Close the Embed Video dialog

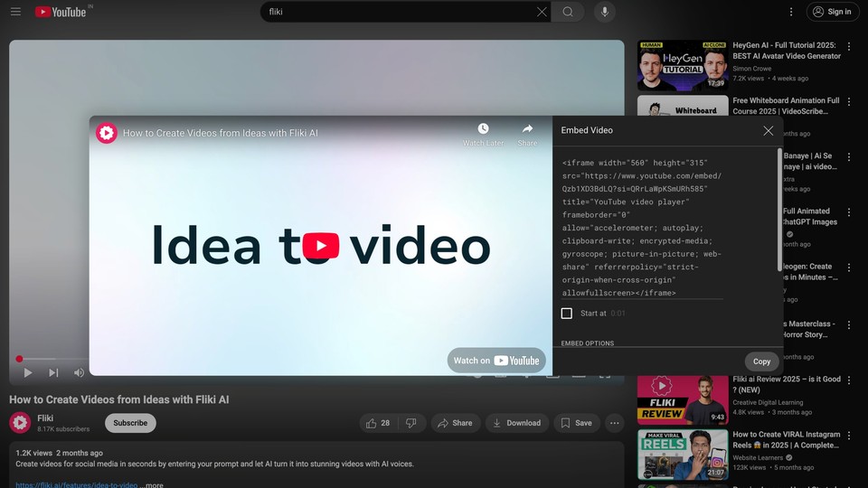[768, 130]
